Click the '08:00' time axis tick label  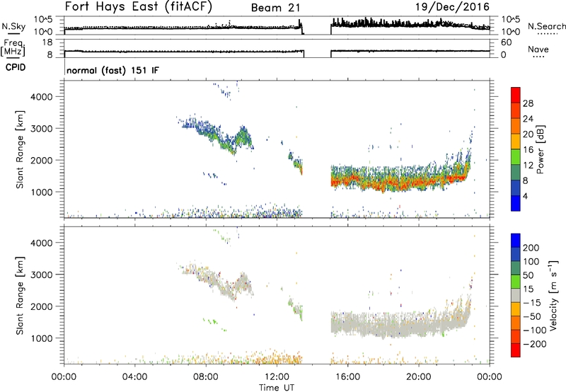pos(206,377)
